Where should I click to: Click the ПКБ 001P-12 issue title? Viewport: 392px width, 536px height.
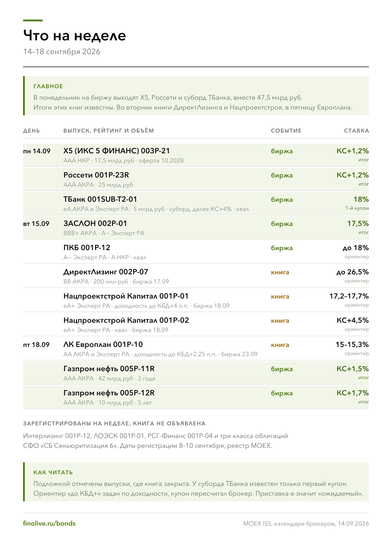87,248
